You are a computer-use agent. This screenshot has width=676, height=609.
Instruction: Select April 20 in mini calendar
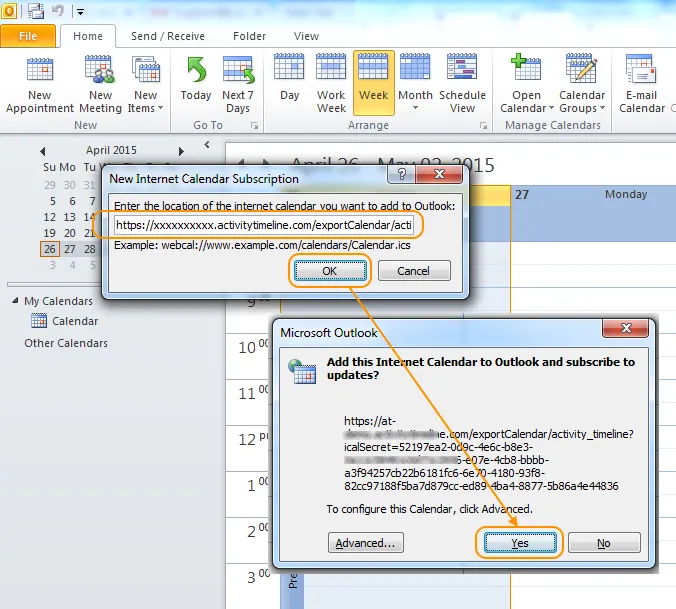[x=70, y=233]
